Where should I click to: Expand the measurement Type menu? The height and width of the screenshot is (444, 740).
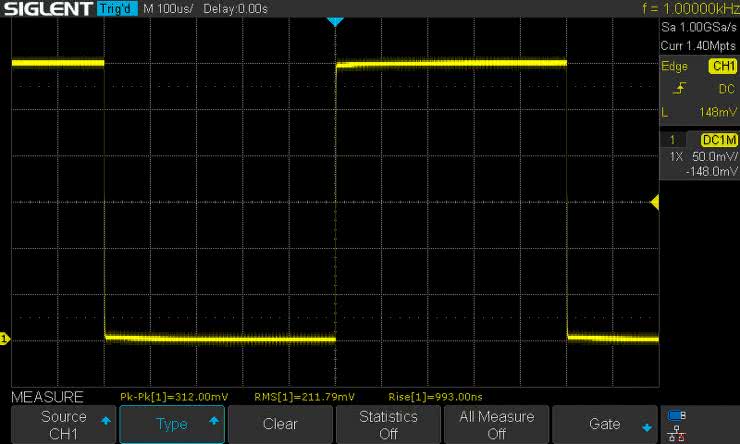pos(172,424)
